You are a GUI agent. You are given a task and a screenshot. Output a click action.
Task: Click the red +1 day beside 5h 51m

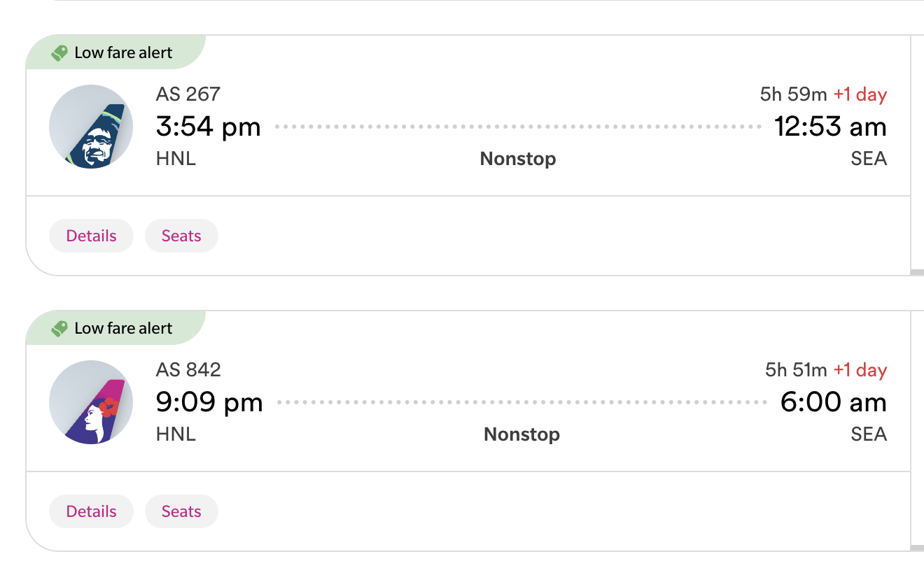(860, 370)
